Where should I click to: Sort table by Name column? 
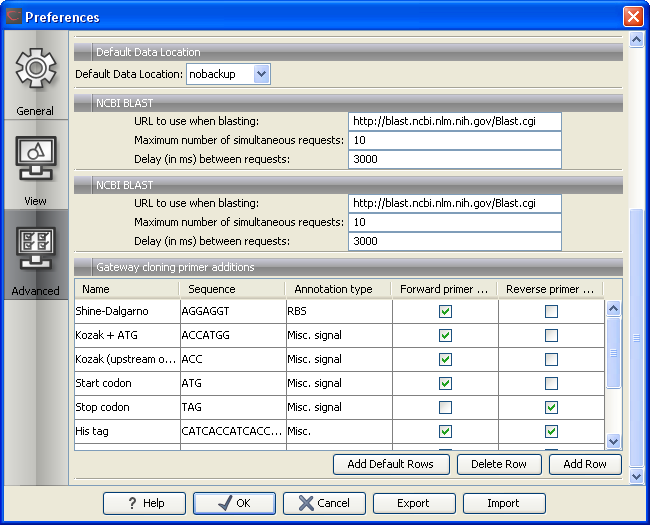click(127, 289)
